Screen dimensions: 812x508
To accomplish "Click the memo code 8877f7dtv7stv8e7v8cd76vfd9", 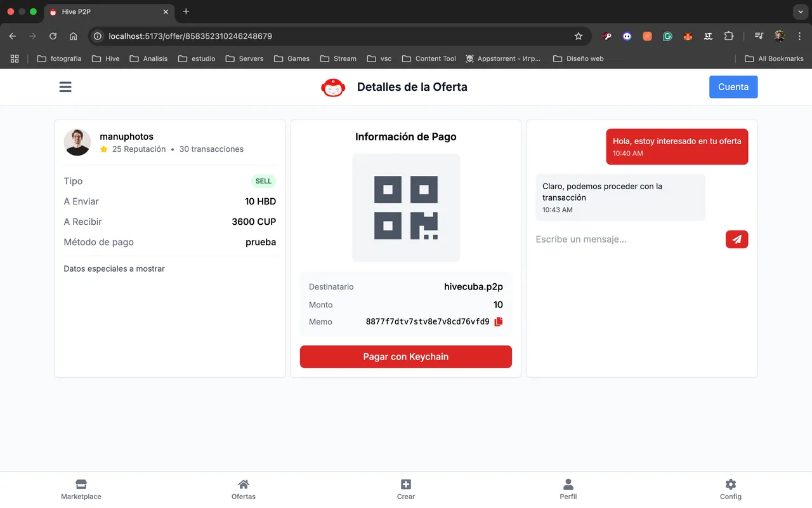I will [428, 322].
